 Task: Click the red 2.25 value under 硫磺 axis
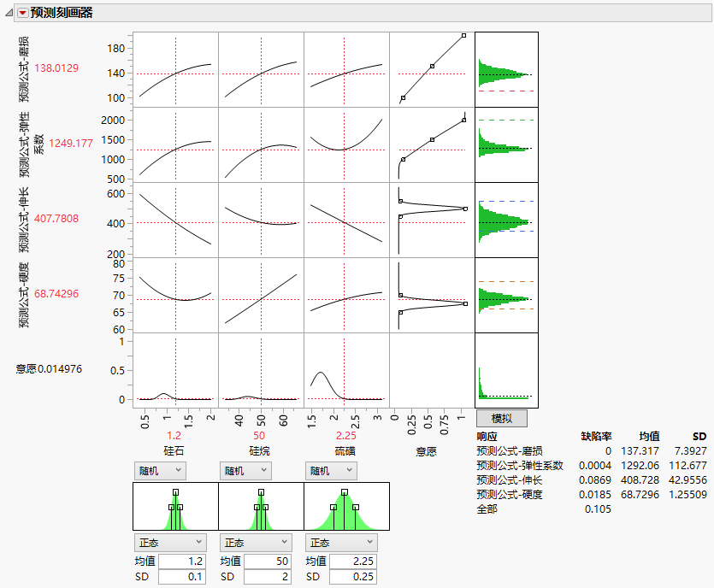(345, 435)
